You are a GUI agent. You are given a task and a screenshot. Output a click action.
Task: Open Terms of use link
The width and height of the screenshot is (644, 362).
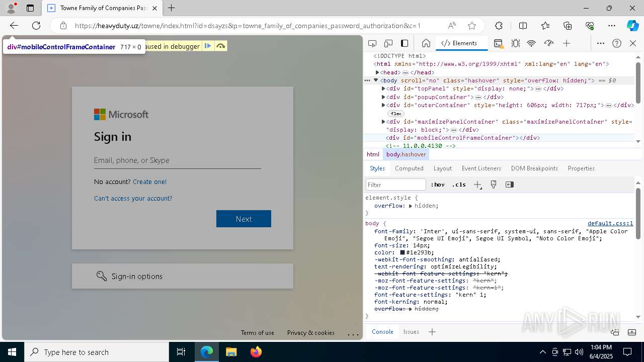(x=257, y=333)
